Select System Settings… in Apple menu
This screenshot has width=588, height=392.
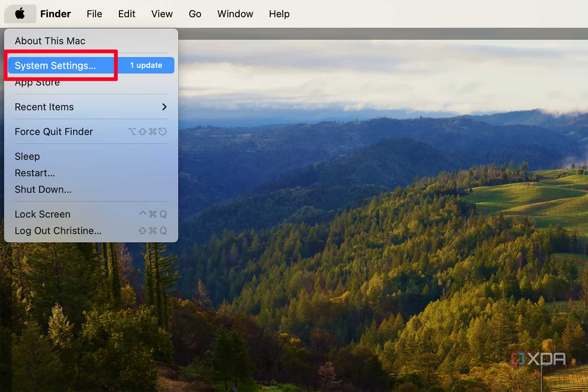coord(91,66)
